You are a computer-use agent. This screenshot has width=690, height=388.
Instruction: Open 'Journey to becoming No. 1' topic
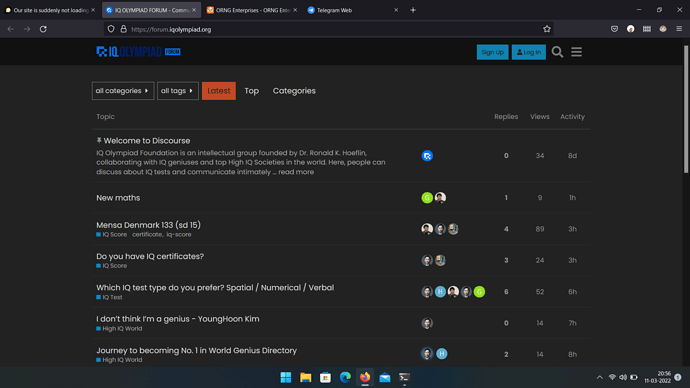coord(196,350)
